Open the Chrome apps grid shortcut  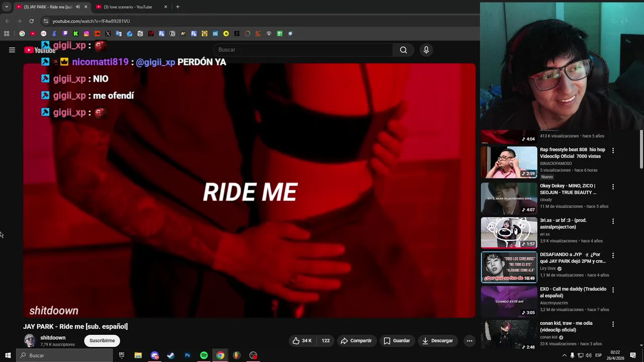(7, 34)
